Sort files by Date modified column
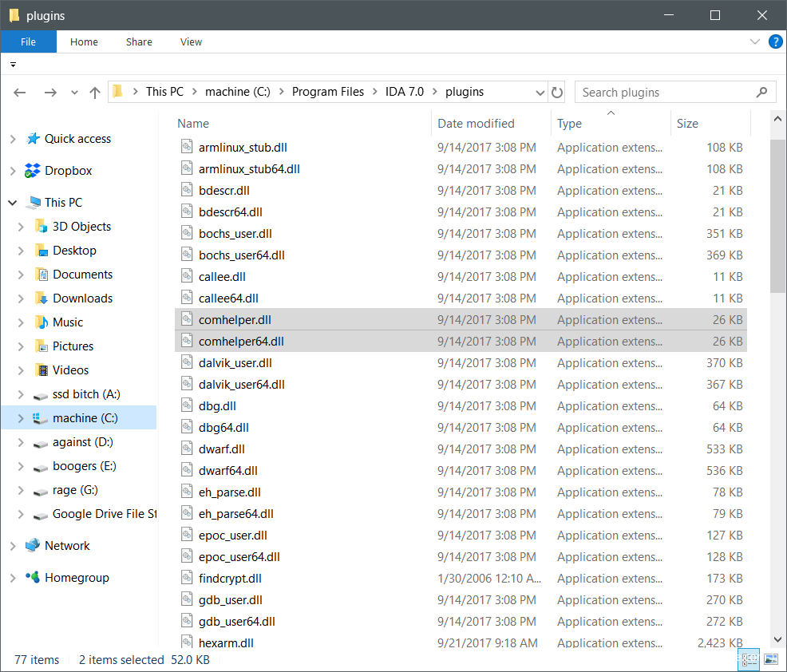 pyautogui.click(x=476, y=124)
